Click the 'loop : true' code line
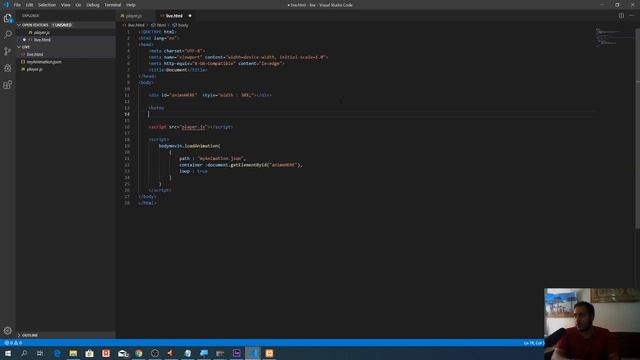The image size is (640, 360). point(193,171)
